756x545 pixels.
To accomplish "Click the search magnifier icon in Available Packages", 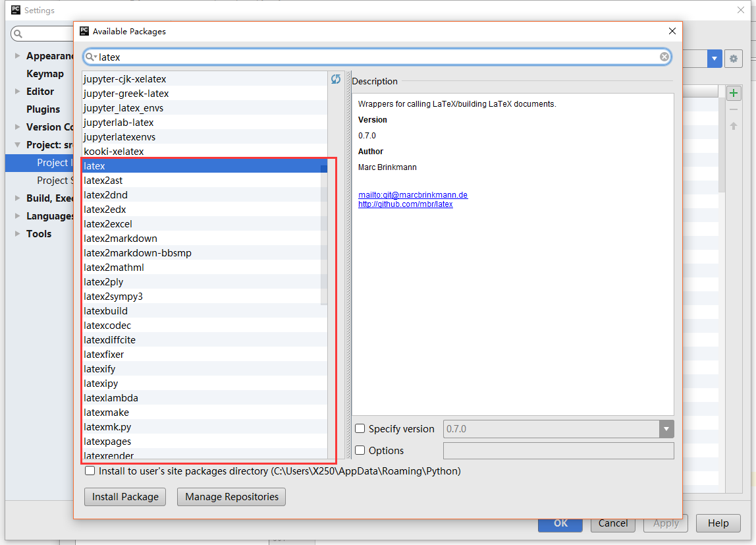I will 90,57.
